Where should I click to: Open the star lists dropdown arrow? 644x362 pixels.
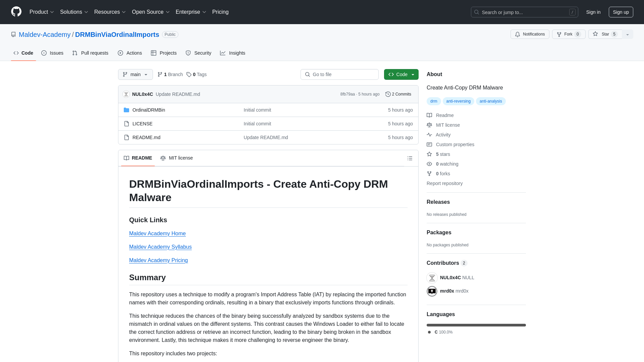click(628, 34)
